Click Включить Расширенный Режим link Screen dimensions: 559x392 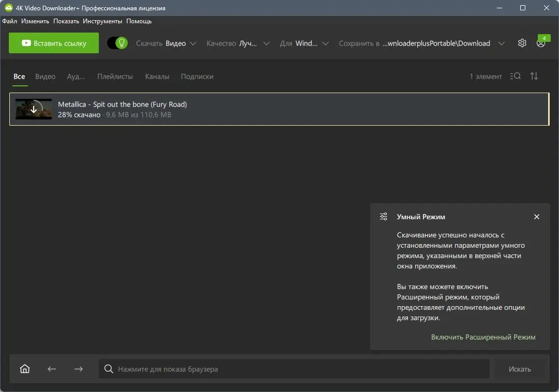click(483, 337)
